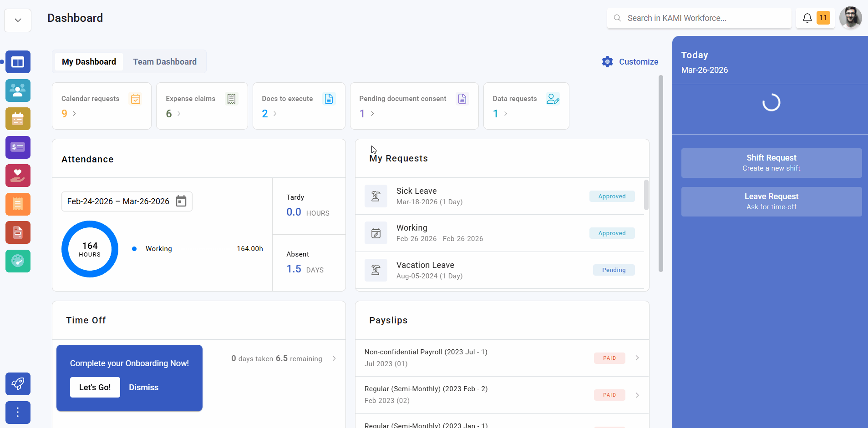
Task: Click the 11 notifications badge
Action: point(823,18)
